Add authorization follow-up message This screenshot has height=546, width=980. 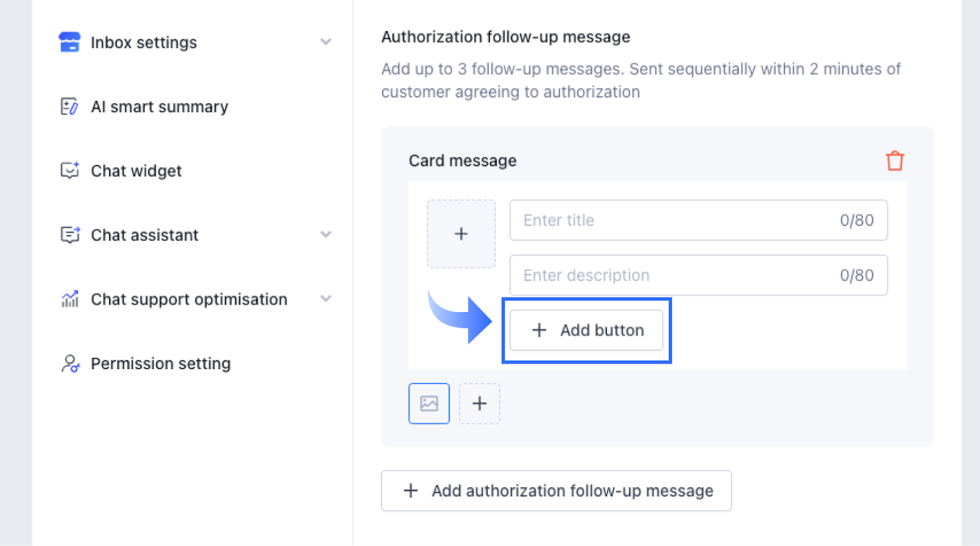coord(556,491)
